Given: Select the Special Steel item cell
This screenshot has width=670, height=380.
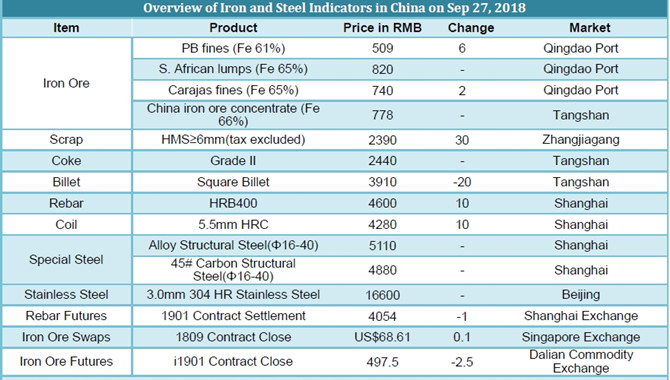Looking at the screenshot, I should click(66, 259).
